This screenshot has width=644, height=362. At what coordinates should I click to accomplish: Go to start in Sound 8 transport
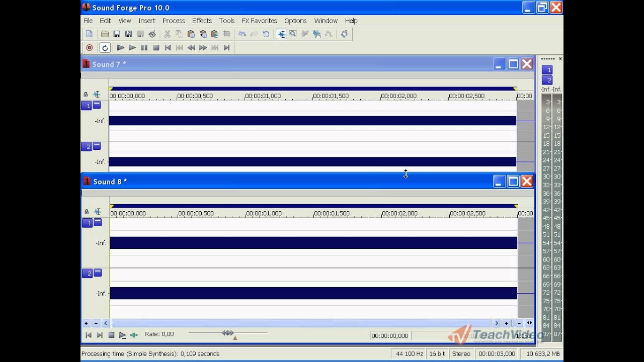(x=89, y=335)
